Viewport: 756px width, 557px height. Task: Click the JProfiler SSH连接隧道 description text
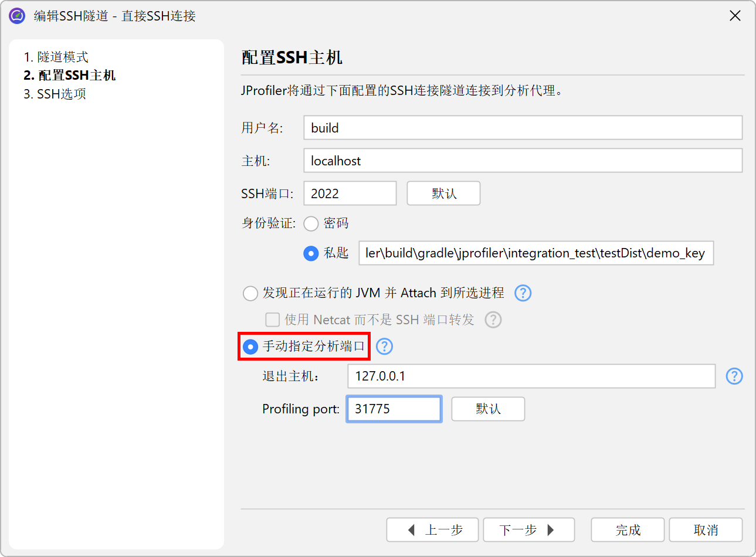402,91
